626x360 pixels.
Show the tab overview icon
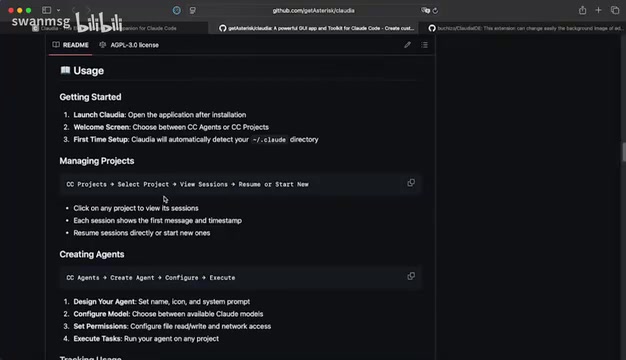(615, 10)
